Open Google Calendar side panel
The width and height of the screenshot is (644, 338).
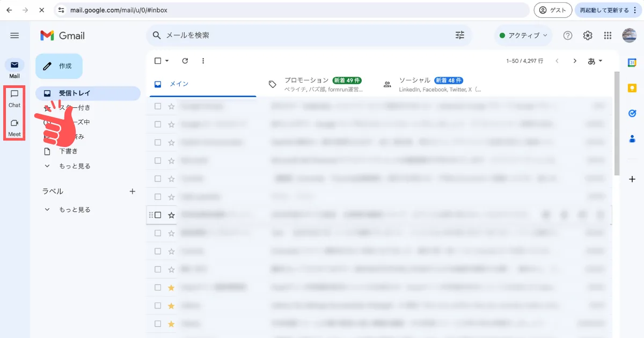coord(632,63)
